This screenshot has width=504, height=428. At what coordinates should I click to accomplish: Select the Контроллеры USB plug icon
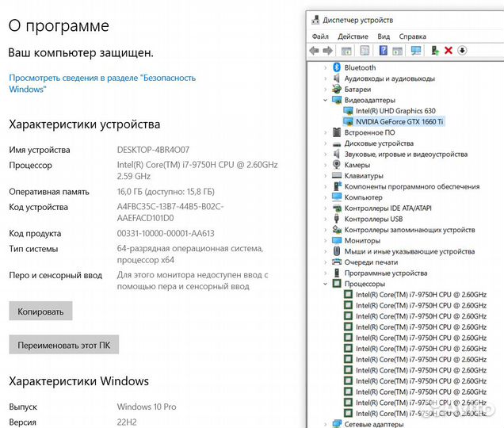click(x=337, y=219)
